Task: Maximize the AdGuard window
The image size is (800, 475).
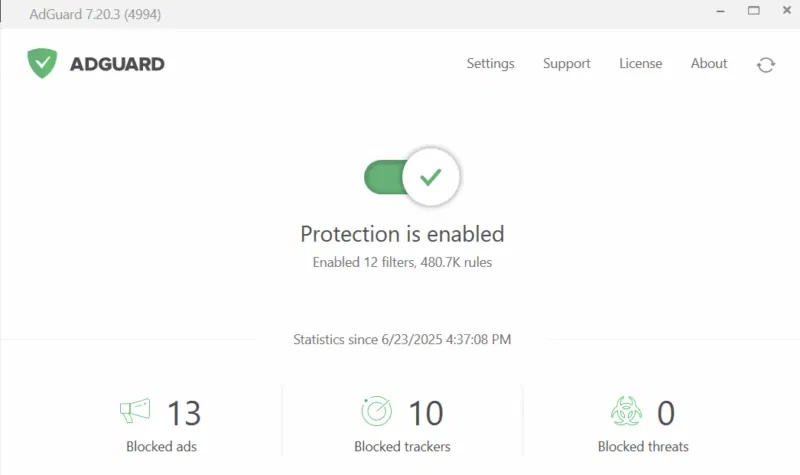Action: [753, 12]
